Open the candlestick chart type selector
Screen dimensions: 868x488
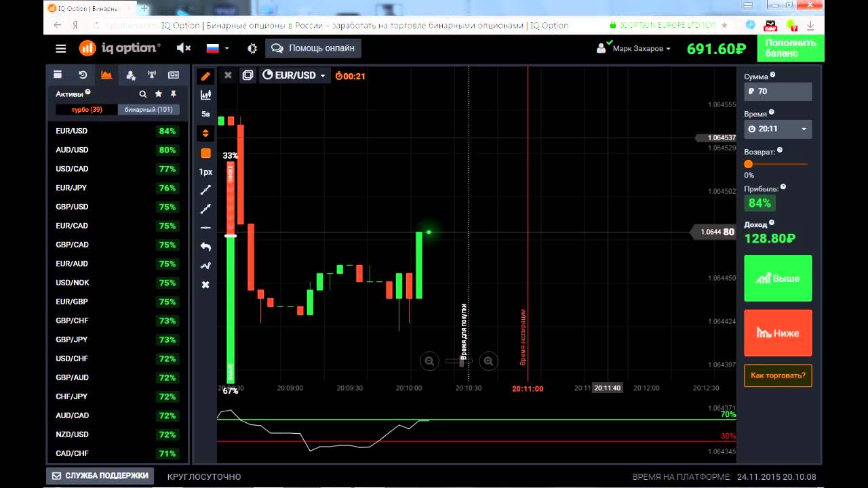pos(205,96)
